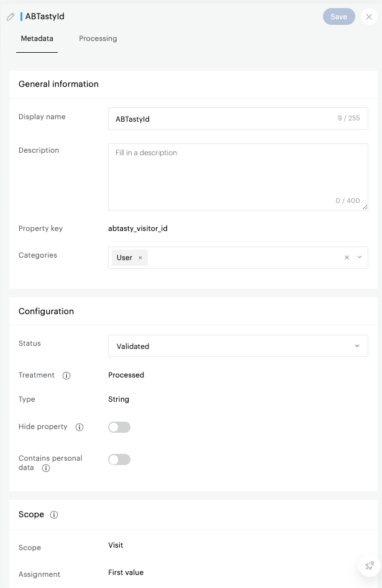Grab the Description textarea resize handle
This screenshot has height=588, width=382.
pyautogui.click(x=365, y=207)
